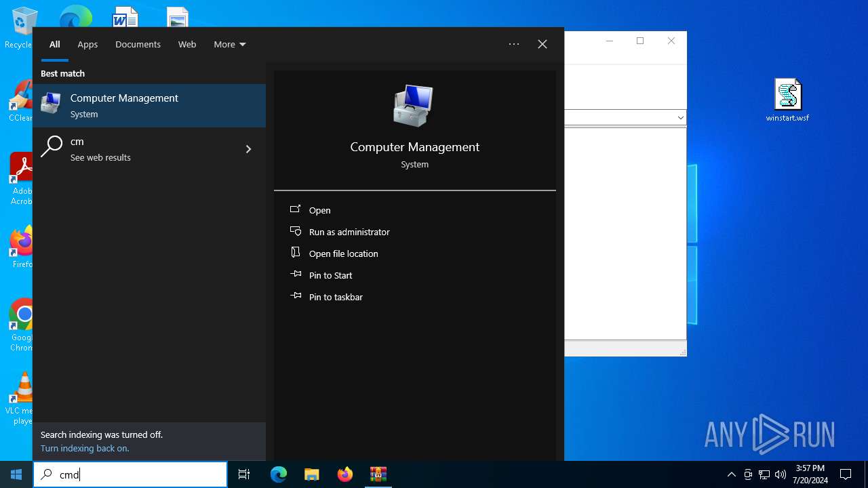Viewport: 868px width, 488px height.
Task: Show hidden system tray icons
Action: (731, 474)
